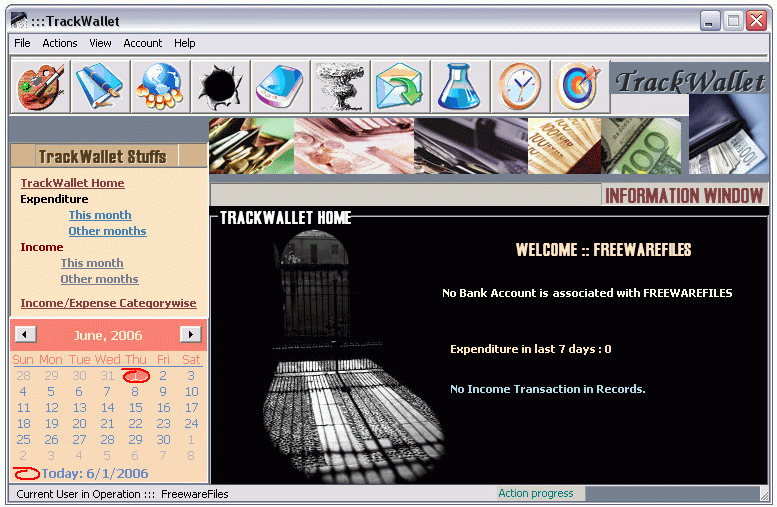Click the Income heading in sidebar
The height and width of the screenshot is (507, 777).
(42, 247)
